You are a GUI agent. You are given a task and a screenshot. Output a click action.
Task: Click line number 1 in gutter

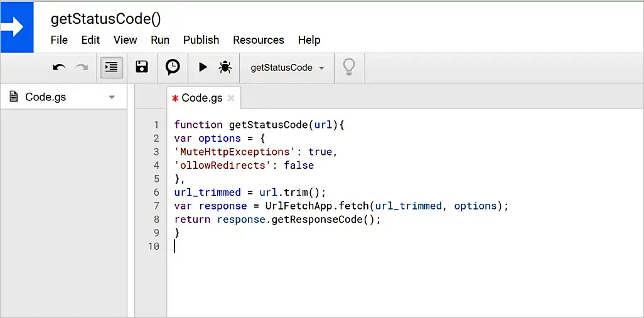(156, 125)
